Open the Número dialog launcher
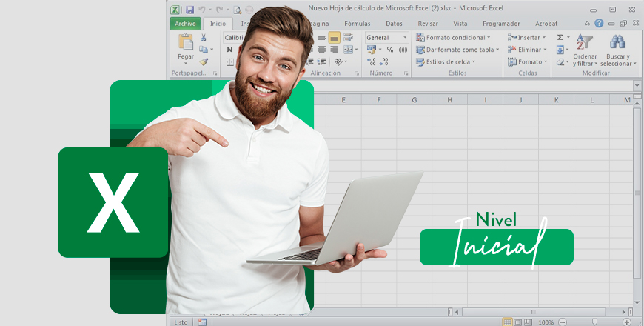This screenshot has width=644, height=326. (x=406, y=73)
